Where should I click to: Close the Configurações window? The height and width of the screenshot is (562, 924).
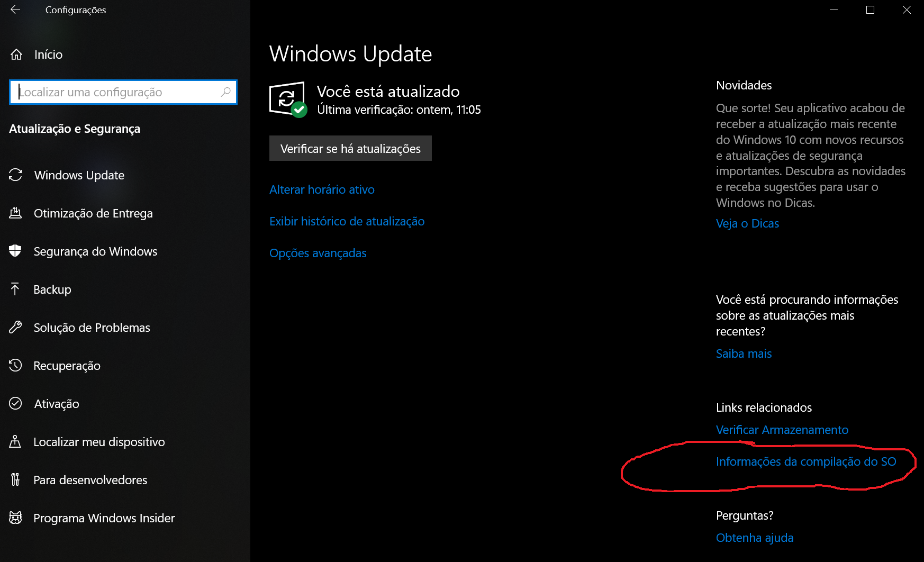coord(906,10)
